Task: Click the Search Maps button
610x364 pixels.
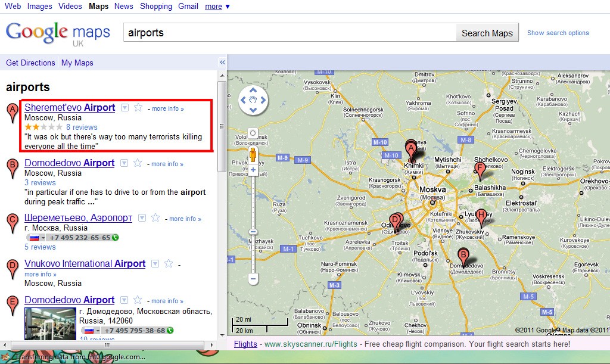Action: click(487, 33)
